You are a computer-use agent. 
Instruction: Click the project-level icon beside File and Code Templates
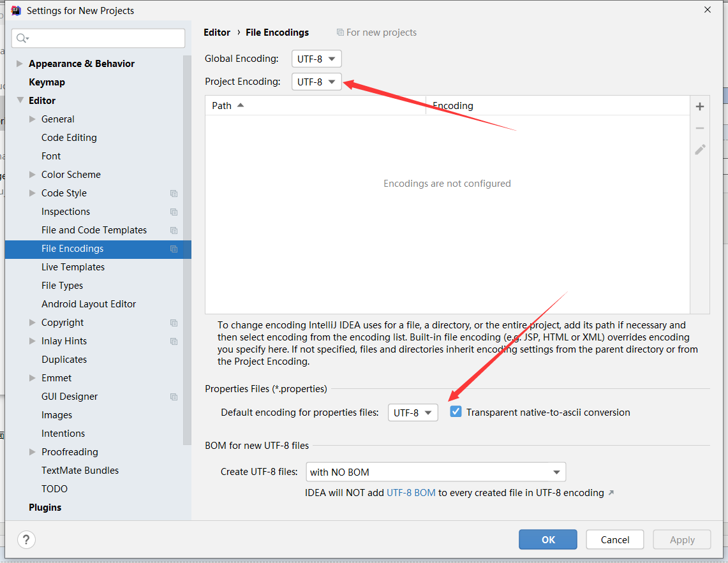[x=174, y=231]
